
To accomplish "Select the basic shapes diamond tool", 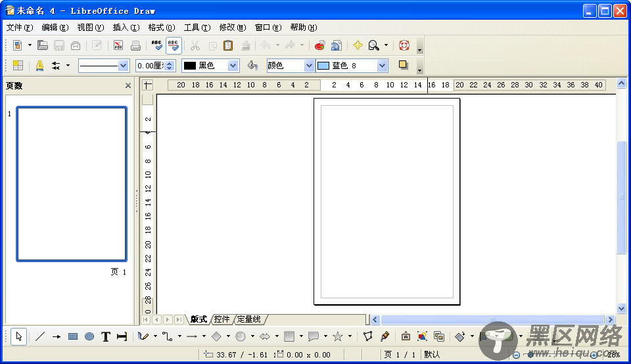I will point(216,336).
